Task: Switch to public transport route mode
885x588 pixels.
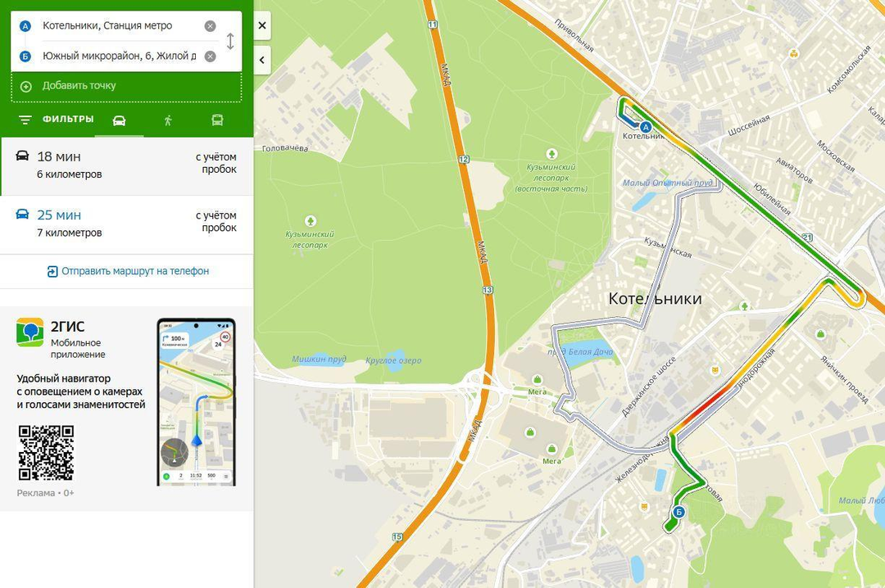Action: point(217,120)
